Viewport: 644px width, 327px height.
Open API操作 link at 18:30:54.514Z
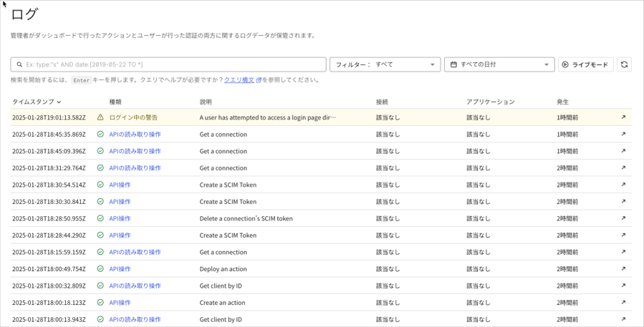(x=120, y=185)
